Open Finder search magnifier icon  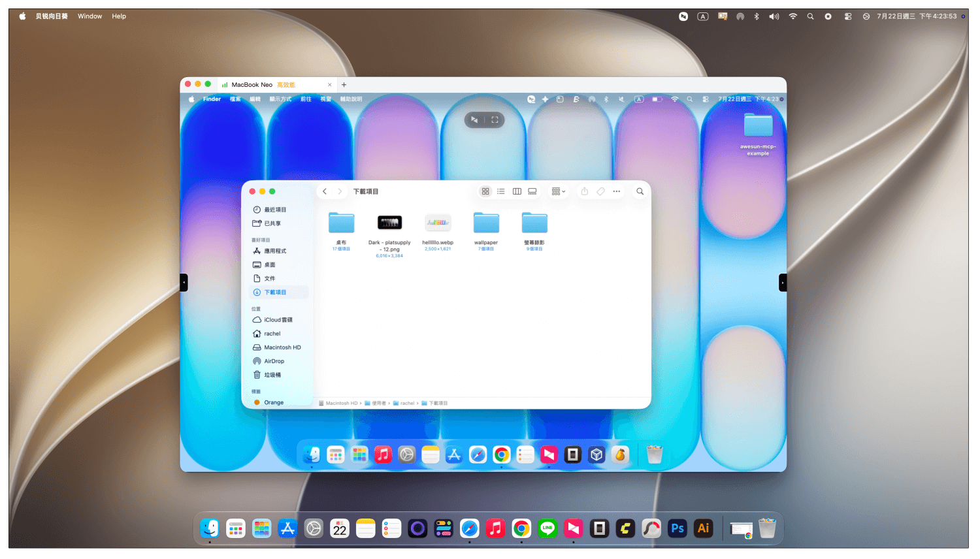point(640,191)
